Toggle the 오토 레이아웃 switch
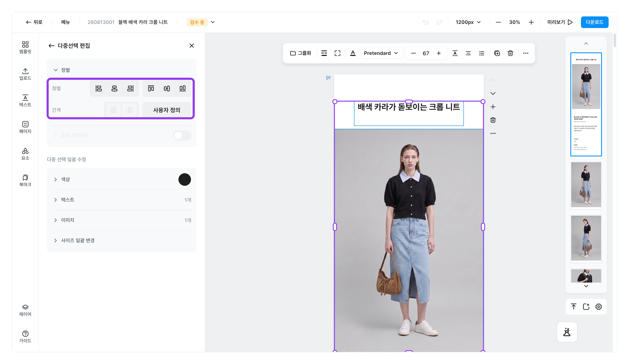The width and height of the screenshot is (629, 364). point(182,135)
